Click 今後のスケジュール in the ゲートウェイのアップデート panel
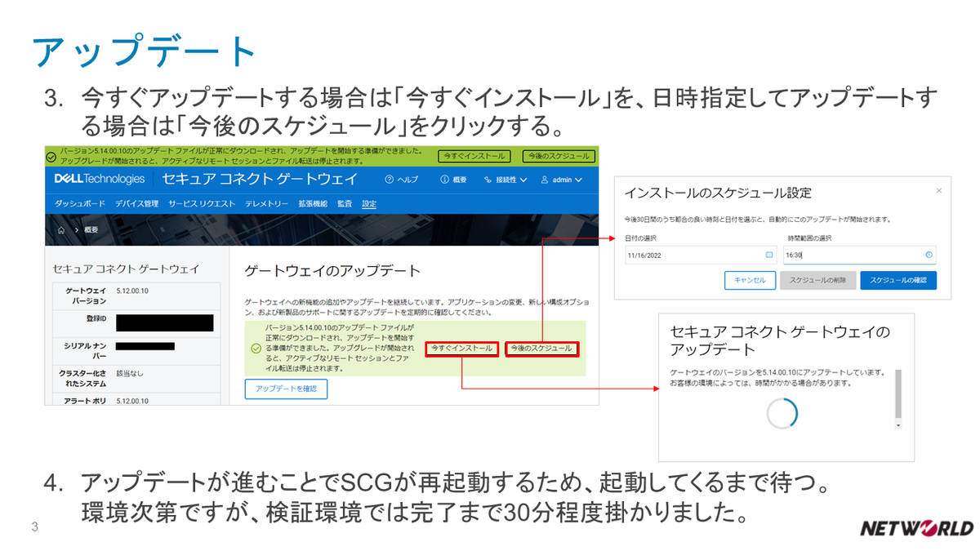The height and width of the screenshot is (551, 980). pos(541,349)
